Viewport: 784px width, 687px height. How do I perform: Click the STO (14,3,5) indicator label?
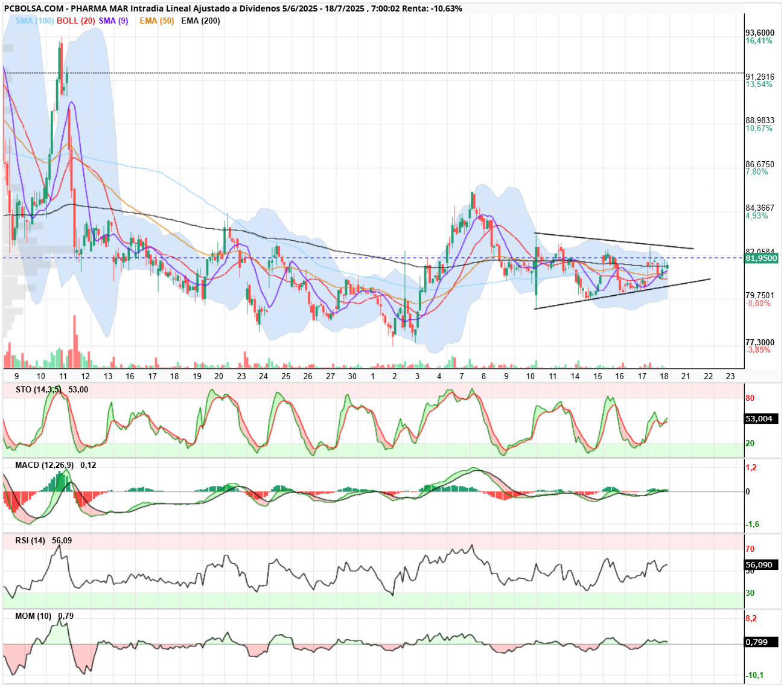(39, 389)
